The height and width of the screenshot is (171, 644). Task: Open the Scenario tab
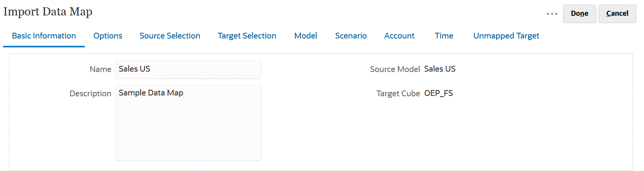[351, 36]
